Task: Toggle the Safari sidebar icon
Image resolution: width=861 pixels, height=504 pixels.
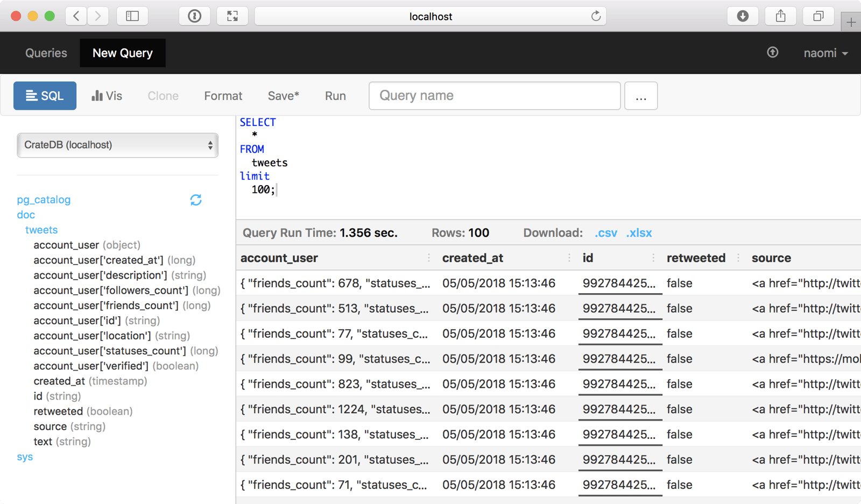Action: (132, 16)
